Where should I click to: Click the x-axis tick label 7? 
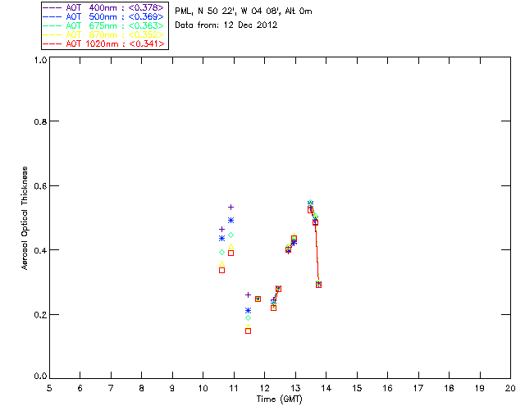111,388
